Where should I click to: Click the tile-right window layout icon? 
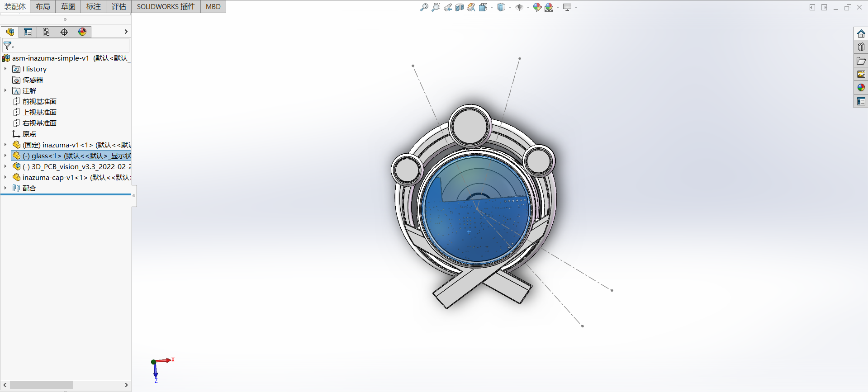tap(824, 7)
